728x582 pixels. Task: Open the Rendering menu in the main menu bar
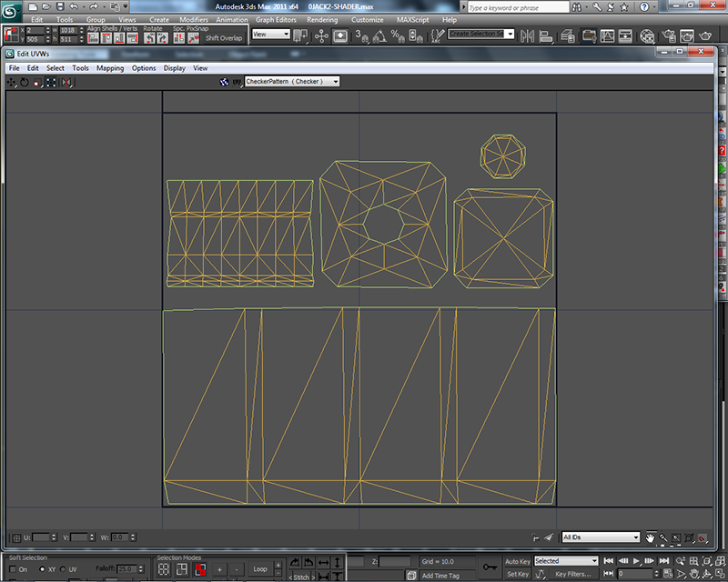(322, 19)
